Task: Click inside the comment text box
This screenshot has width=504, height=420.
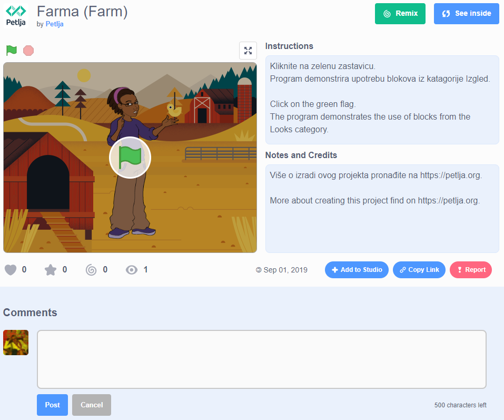Action: click(262, 359)
